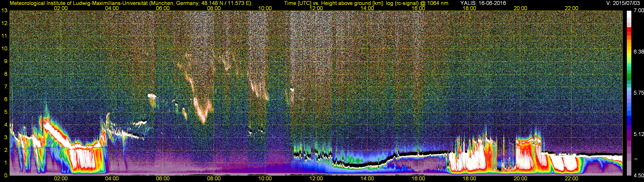
Task: Pick the 7 km height axis label
Action: coord(6,87)
